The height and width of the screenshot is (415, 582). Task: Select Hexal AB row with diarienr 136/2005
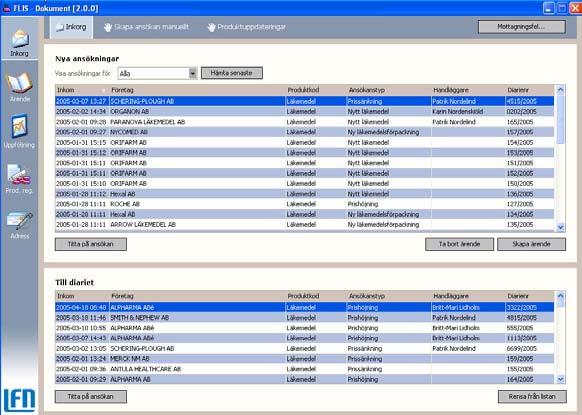click(304, 194)
